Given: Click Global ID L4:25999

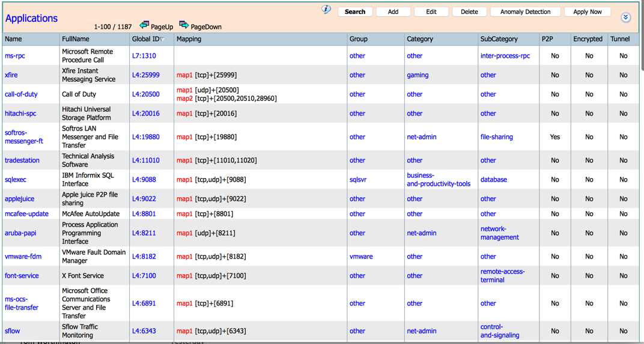Looking at the screenshot, I should coord(146,75).
